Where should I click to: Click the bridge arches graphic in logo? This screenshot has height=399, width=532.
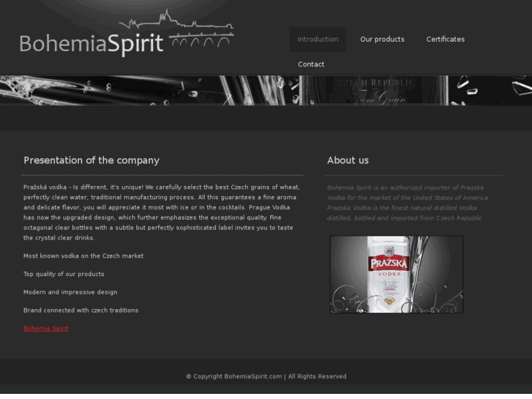point(201,39)
